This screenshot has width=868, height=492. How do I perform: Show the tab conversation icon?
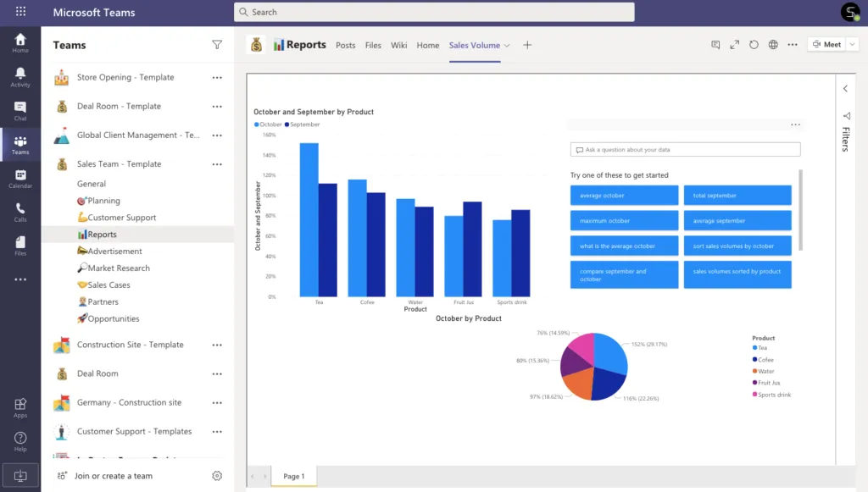[x=715, y=45]
